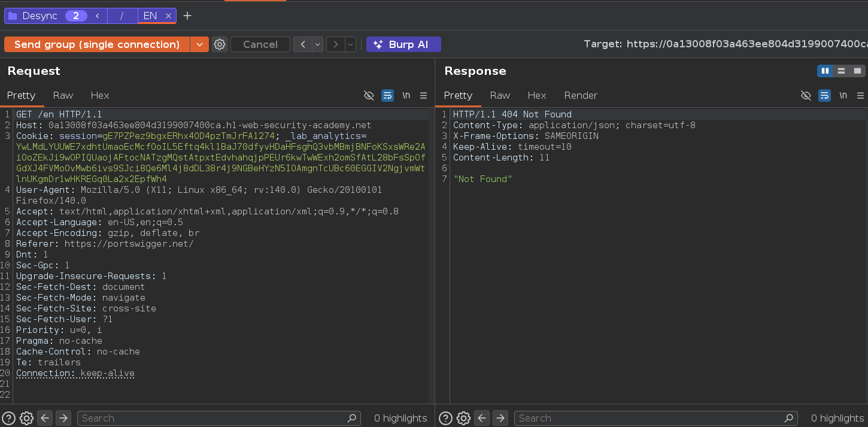Viewport: 868px width, 427px height.
Task: Close the EN tab
Action: [x=169, y=16]
